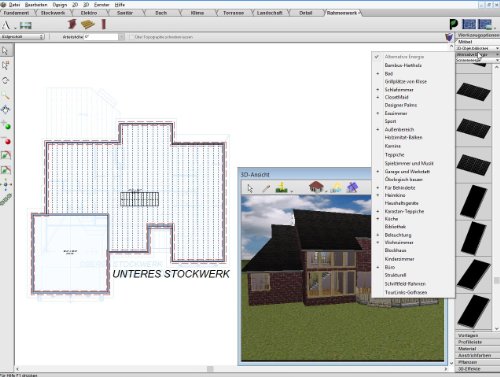The width and height of the screenshot is (500, 377).
Task: Click the text tool letter A icon
Action: point(6,25)
